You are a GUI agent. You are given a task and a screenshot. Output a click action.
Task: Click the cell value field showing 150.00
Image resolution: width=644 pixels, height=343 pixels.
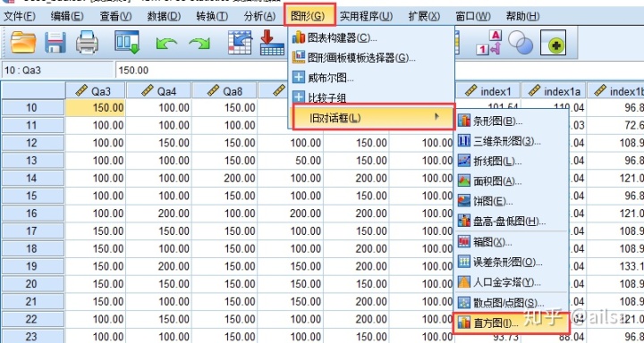coord(201,71)
